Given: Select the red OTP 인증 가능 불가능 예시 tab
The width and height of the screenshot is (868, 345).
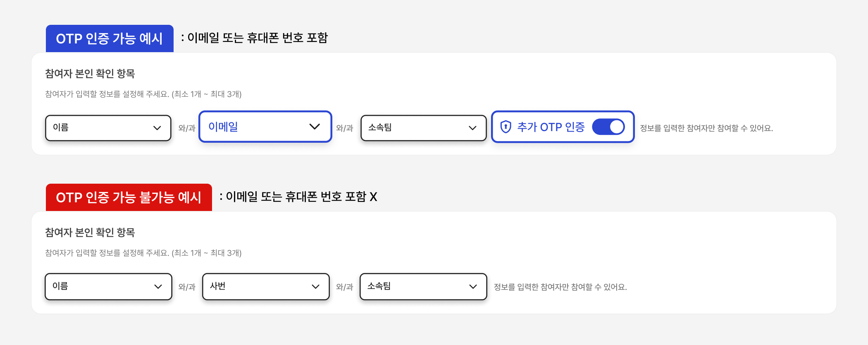Looking at the screenshot, I should pos(129,197).
